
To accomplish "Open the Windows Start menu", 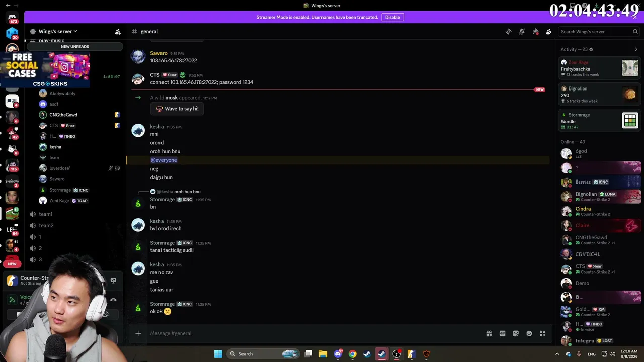I will pos(218,354).
